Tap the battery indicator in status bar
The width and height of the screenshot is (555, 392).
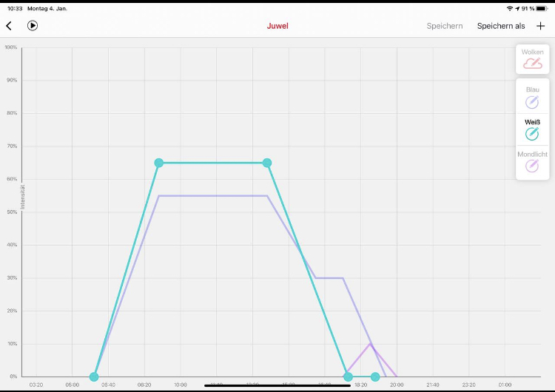(x=542, y=8)
